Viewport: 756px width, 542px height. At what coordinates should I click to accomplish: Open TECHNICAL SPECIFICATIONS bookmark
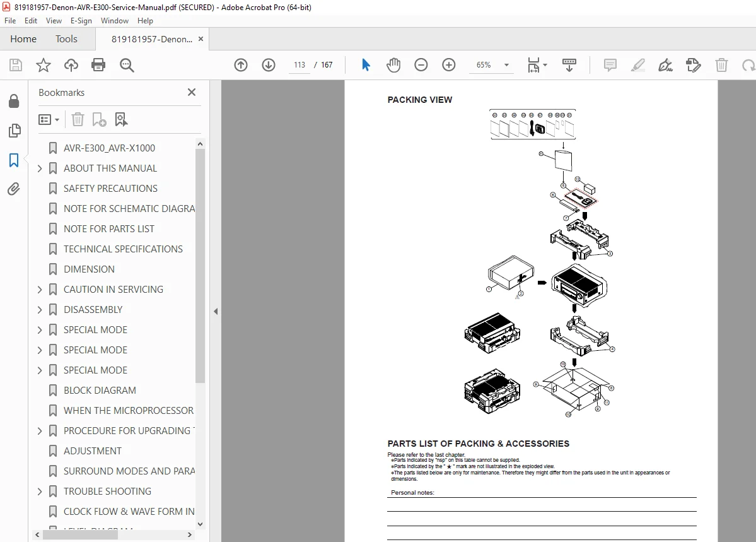pyautogui.click(x=123, y=249)
